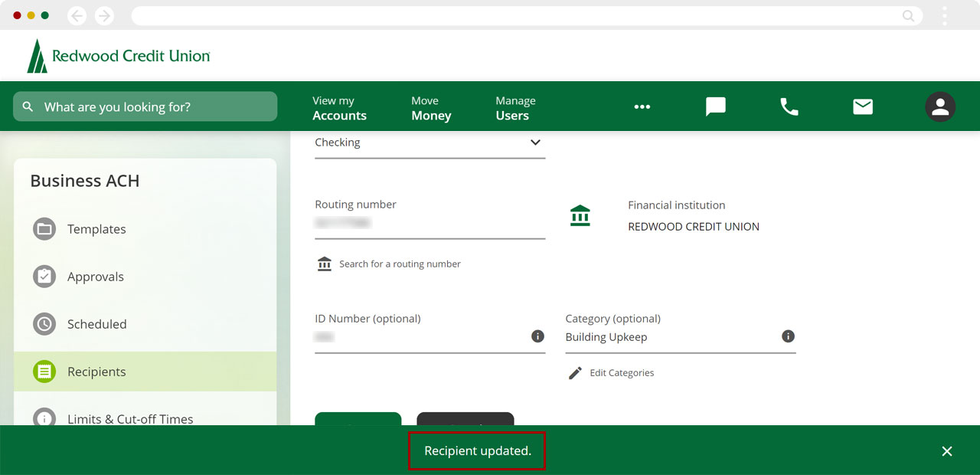Open the Manage Users menu
This screenshot has width=980, height=475.
[515, 108]
